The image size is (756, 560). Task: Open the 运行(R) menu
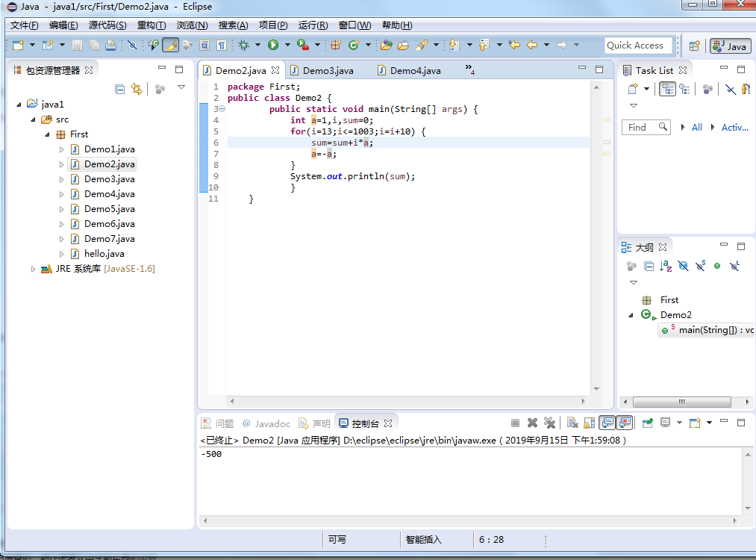coord(313,25)
